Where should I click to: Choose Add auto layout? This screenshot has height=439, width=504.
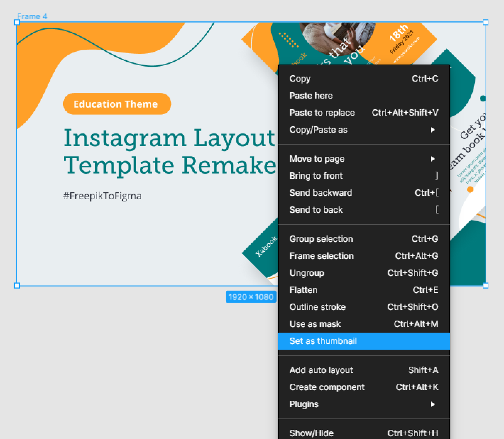(364, 370)
